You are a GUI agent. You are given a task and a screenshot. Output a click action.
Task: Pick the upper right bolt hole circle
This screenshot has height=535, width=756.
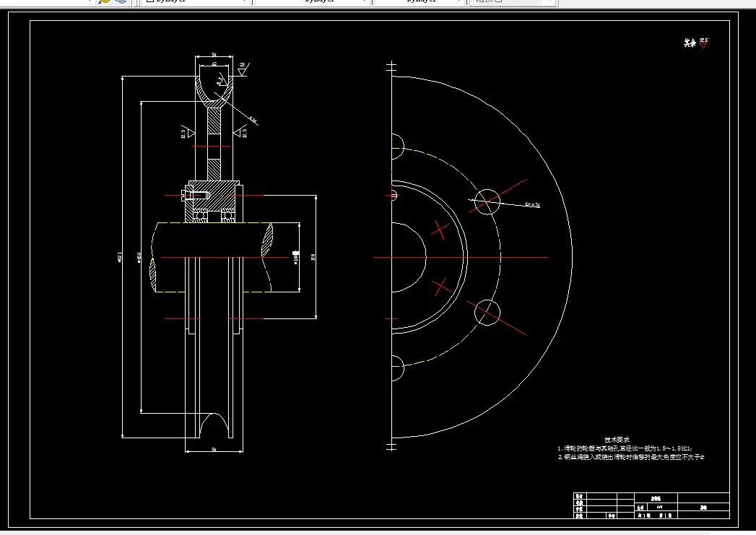(487, 202)
